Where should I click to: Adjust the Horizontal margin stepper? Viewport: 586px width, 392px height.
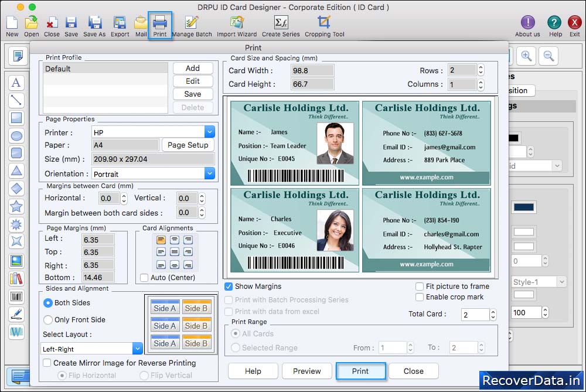pos(124,198)
